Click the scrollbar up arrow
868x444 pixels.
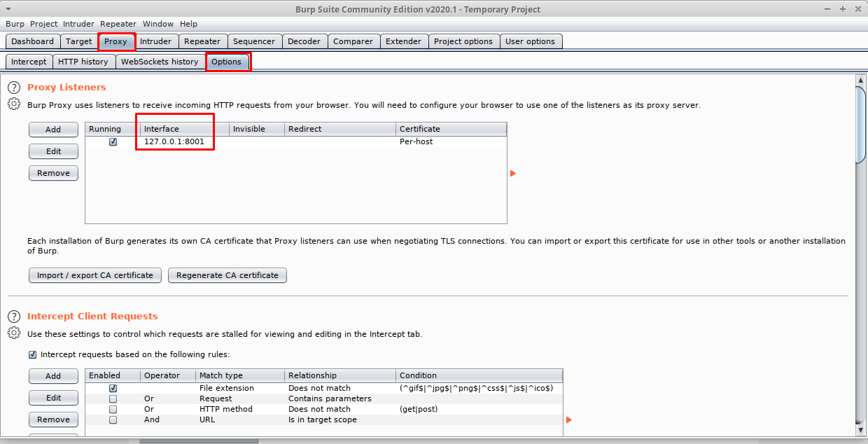click(861, 81)
